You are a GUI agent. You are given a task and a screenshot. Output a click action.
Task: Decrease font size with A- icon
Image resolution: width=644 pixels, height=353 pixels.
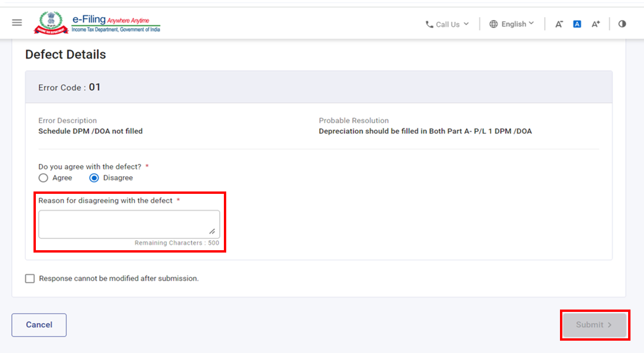pyautogui.click(x=559, y=24)
